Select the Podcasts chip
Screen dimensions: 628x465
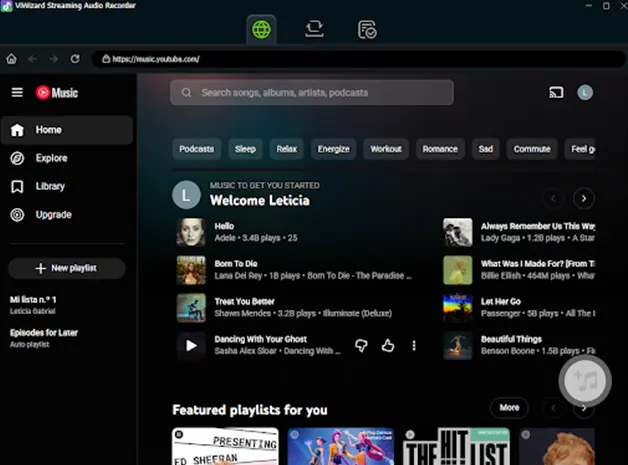[197, 149]
